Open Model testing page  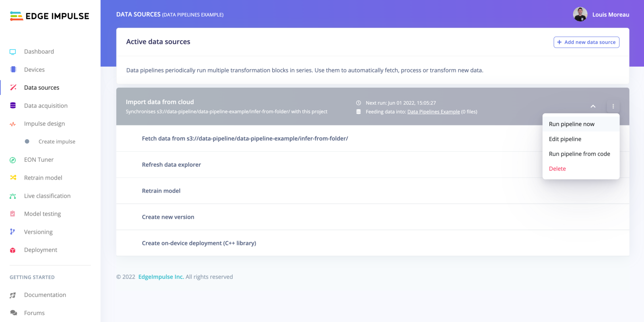tap(42, 214)
